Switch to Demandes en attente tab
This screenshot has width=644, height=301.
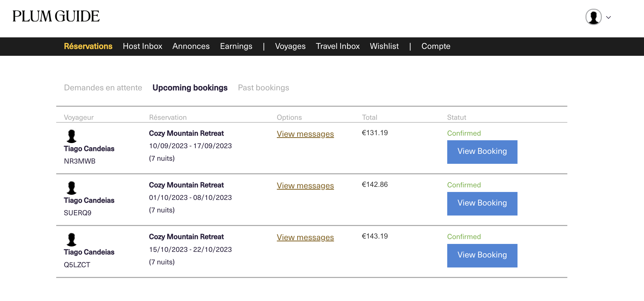[103, 88]
